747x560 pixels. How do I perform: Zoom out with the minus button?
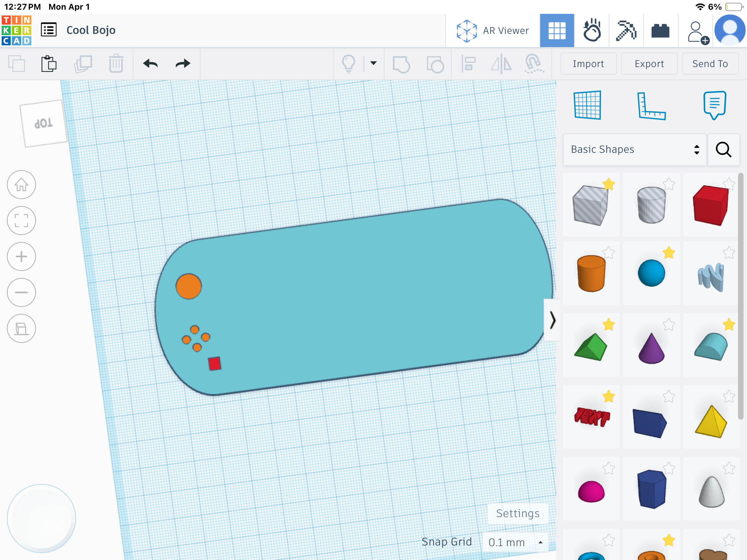(21, 292)
